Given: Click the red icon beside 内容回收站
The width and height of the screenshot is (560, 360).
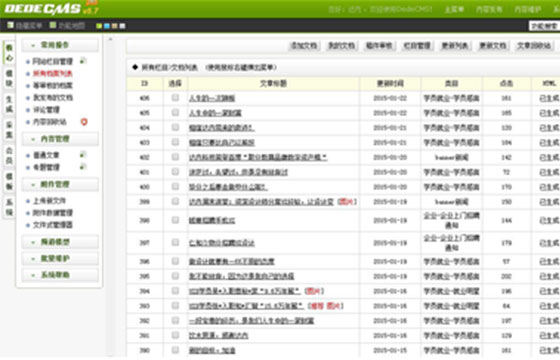Looking at the screenshot, I should (x=84, y=122).
